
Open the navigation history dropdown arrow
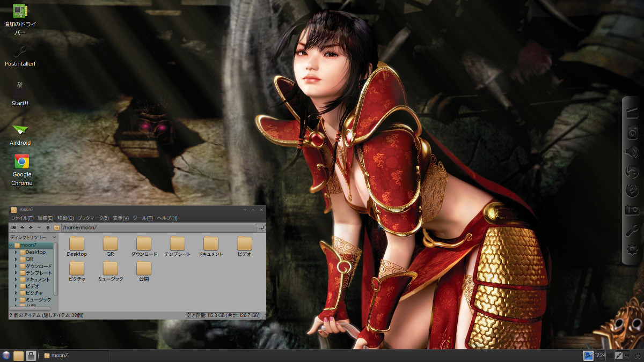click(x=39, y=228)
